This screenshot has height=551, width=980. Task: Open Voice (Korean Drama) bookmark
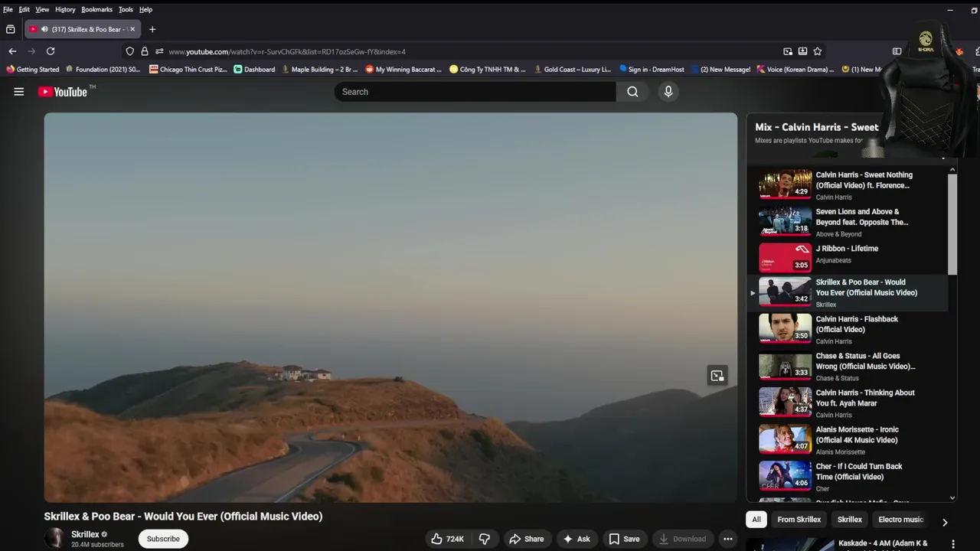point(795,69)
